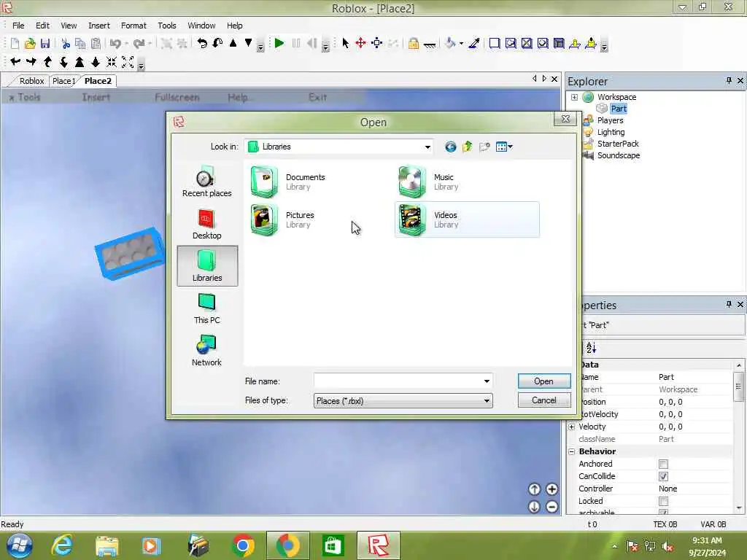This screenshot has height=560, width=747.
Task: Open the Undo history dropdown arrow
Action: click(126, 44)
